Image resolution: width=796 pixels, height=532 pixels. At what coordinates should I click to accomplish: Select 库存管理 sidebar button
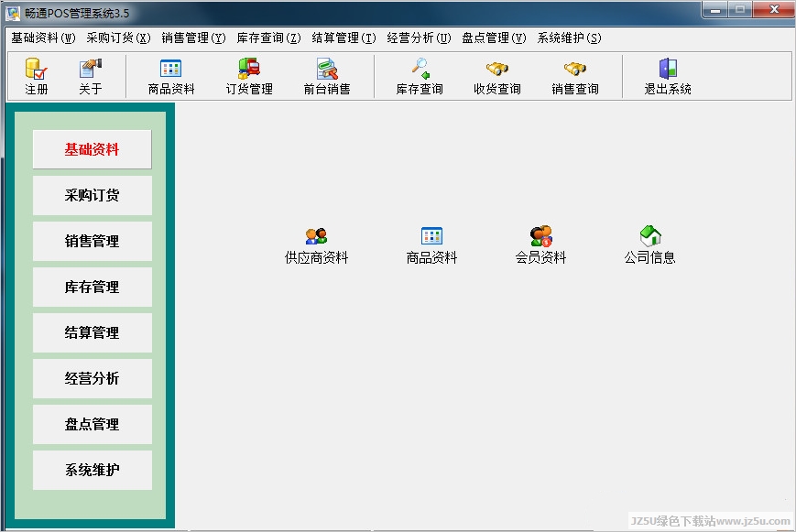coord(93,287)
